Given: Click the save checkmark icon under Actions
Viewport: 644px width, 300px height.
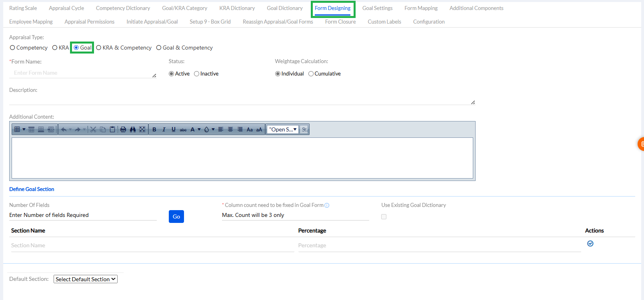Looking at the screenshot, I should [x=590, y=244].
